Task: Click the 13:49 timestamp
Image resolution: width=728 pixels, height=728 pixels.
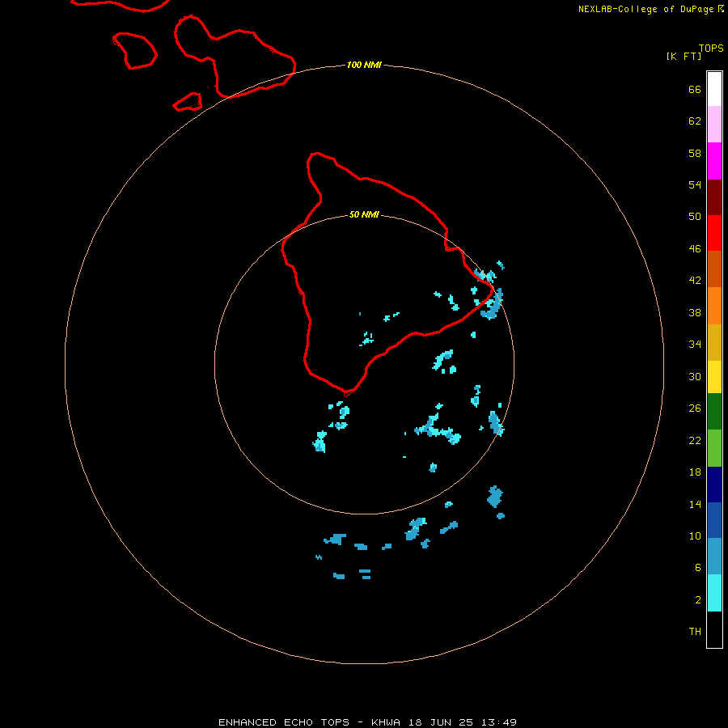Action: [499, 722]
